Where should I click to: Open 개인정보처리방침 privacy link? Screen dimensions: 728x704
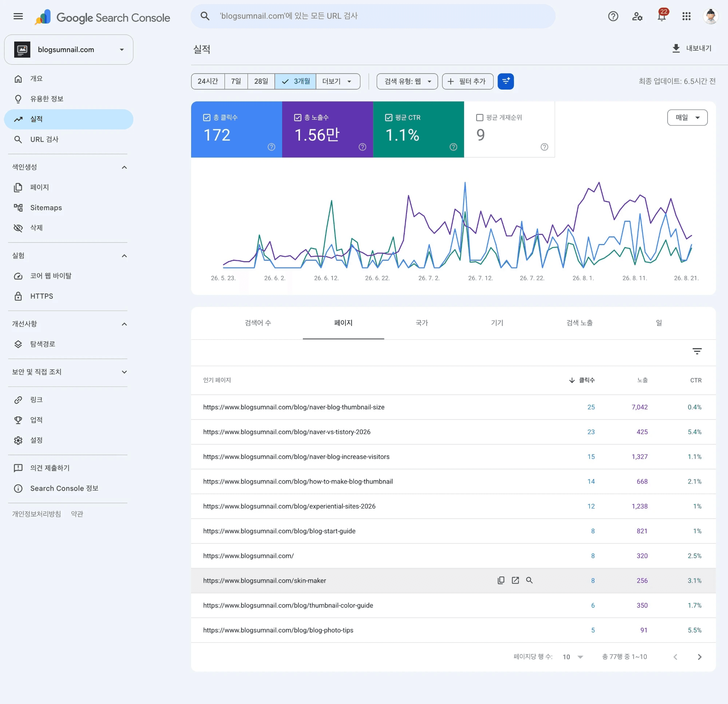click(x=36, y=514)
